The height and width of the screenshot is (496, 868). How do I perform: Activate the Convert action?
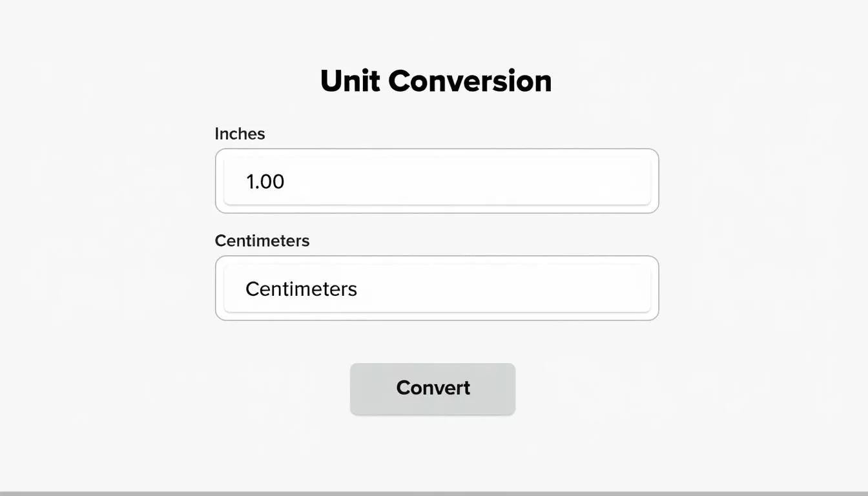tap(432, 387)
